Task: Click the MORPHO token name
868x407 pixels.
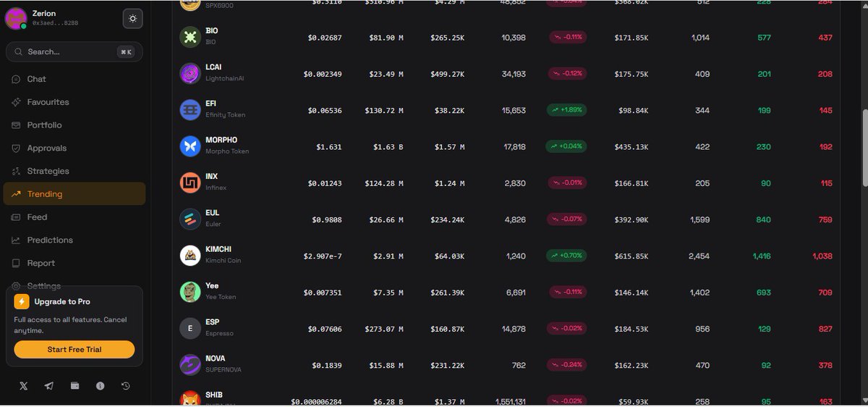Action: (x=221, y=140)
